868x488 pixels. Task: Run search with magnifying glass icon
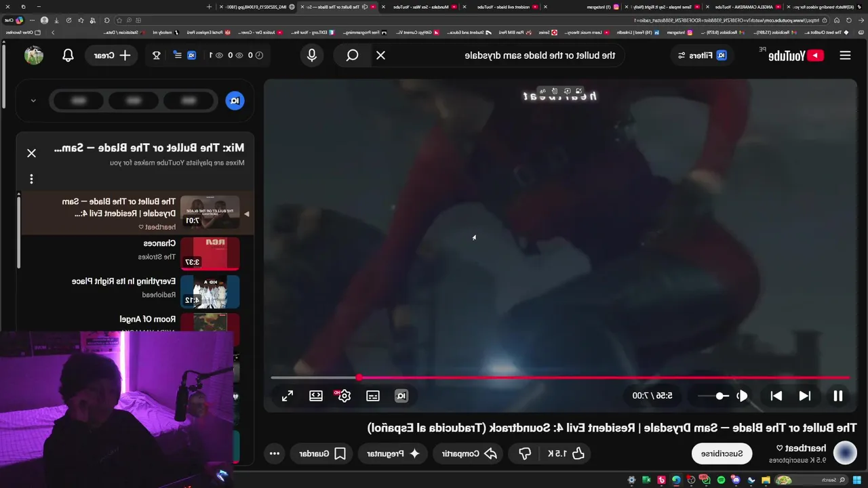point(352,56)
